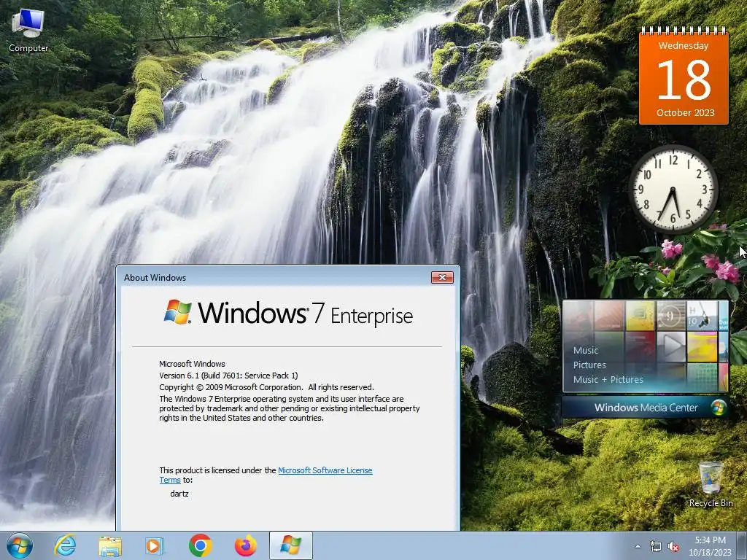Click the 'Version 6.1 (Build 7601: Service Pack 1)' text
Image resolution: width=747 pixels, height=560 pixels.
click(x=228, y=376)
